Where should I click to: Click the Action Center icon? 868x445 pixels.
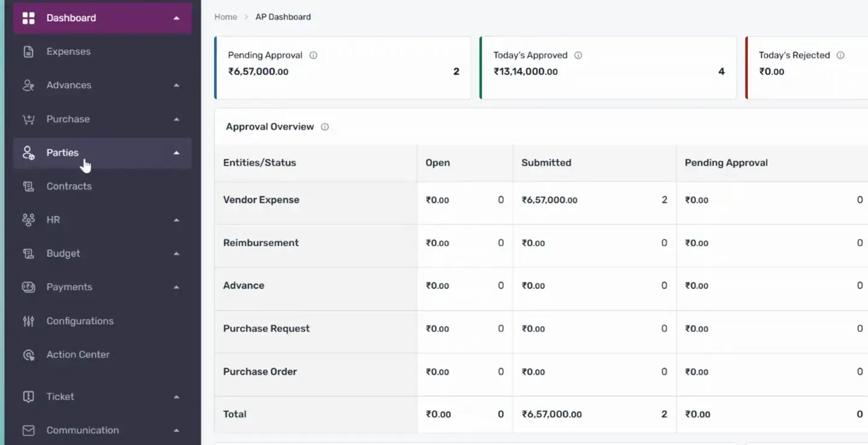click(x=28, y=355)
